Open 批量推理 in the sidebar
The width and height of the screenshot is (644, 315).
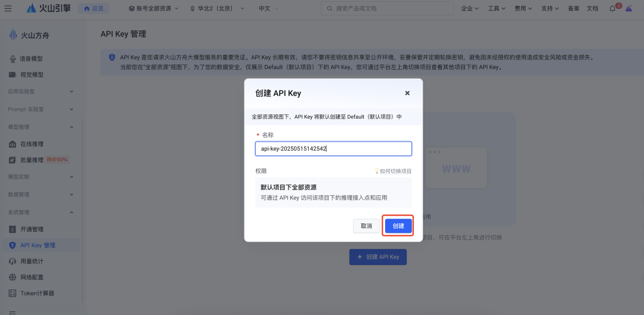coord(32,160)
